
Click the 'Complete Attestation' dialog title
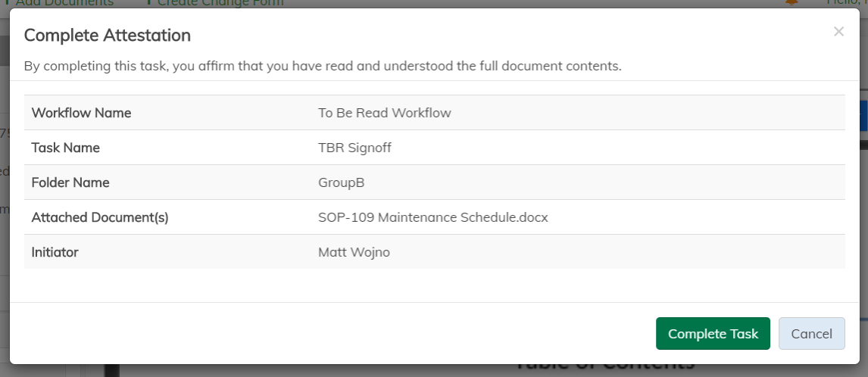click(x=107, y=35)
